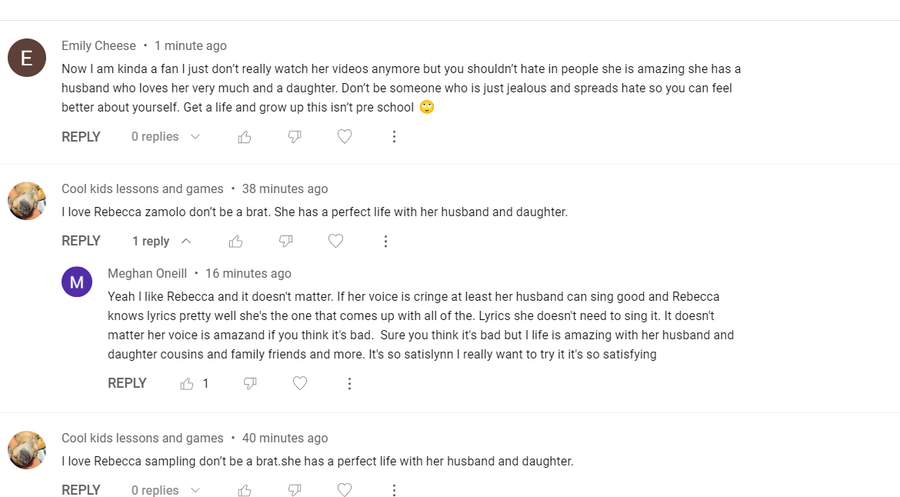Reply to Emily Cheese's comment
Image resolution: width=900 pixels, height=497 pixels.
pos(81,137)
